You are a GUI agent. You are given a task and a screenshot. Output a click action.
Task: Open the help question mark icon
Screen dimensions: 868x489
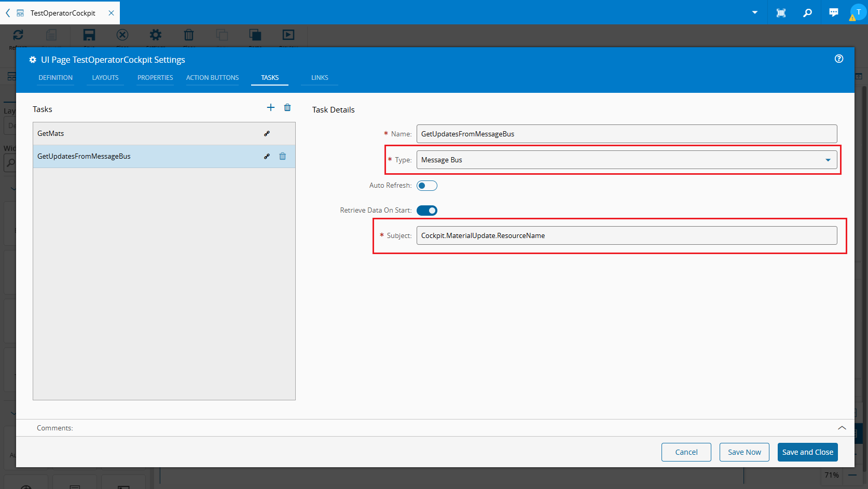click(838, 59)
